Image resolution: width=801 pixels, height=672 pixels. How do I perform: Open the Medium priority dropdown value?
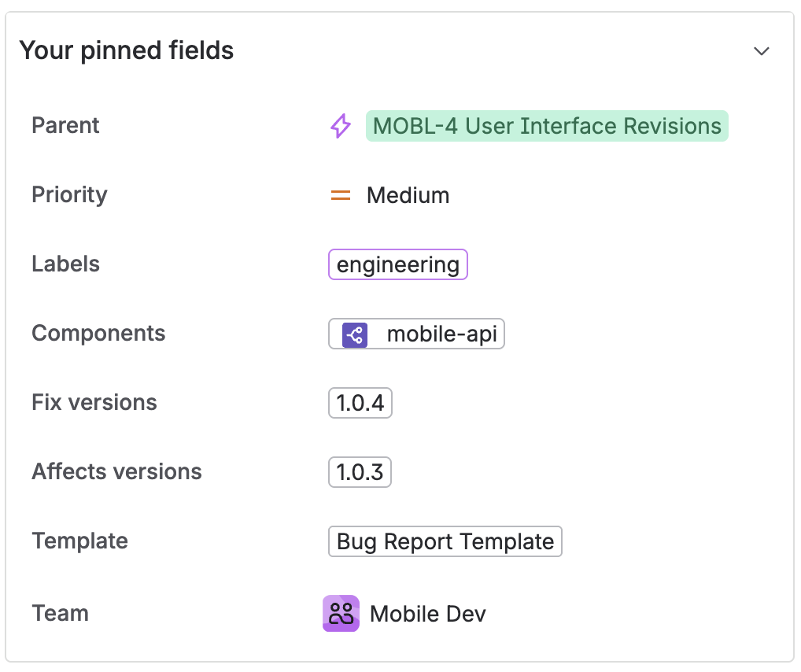(408, 195)
